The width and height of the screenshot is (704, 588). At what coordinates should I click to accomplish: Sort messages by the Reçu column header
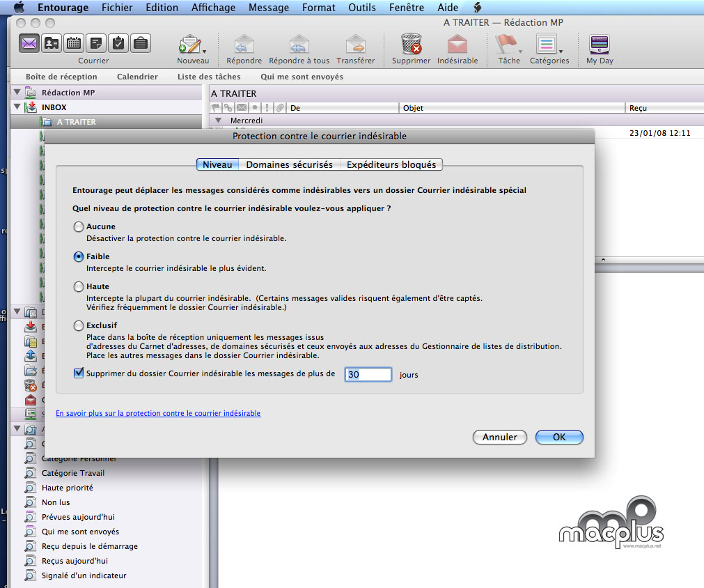point(664,108)
